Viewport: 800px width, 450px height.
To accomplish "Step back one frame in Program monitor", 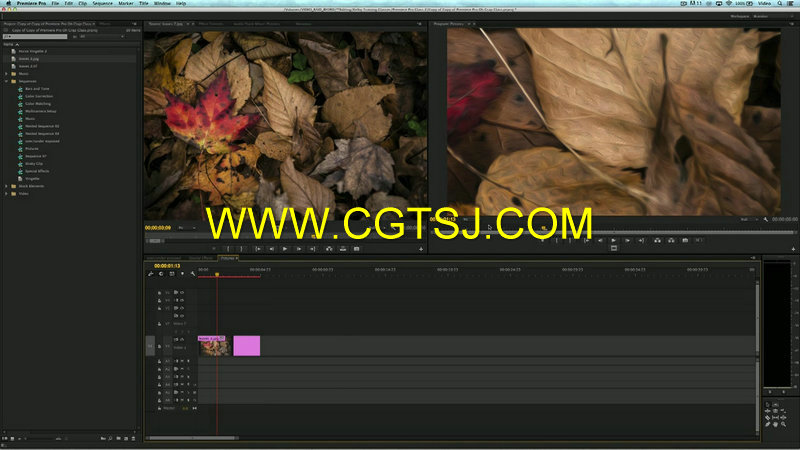I will pos(600,240).
